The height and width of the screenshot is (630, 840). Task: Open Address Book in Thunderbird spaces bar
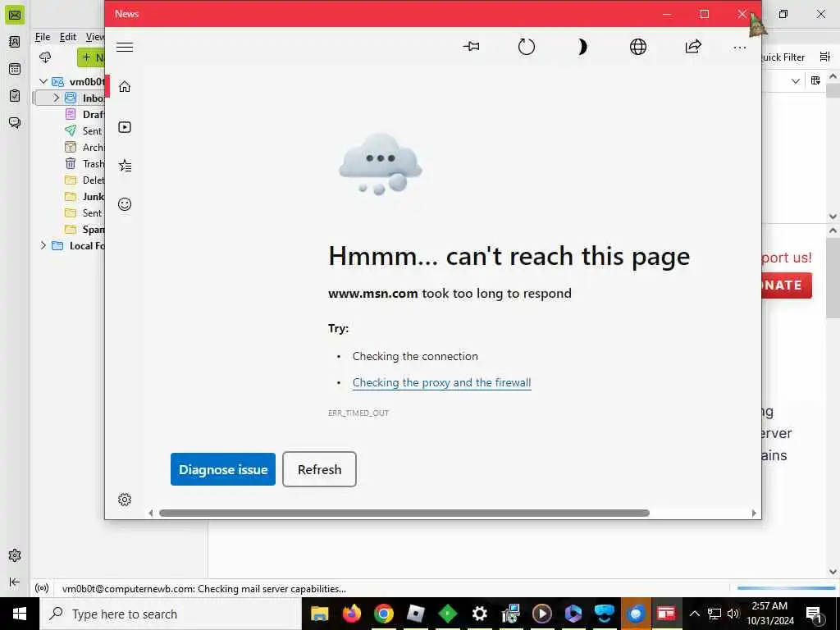[15, 42]
